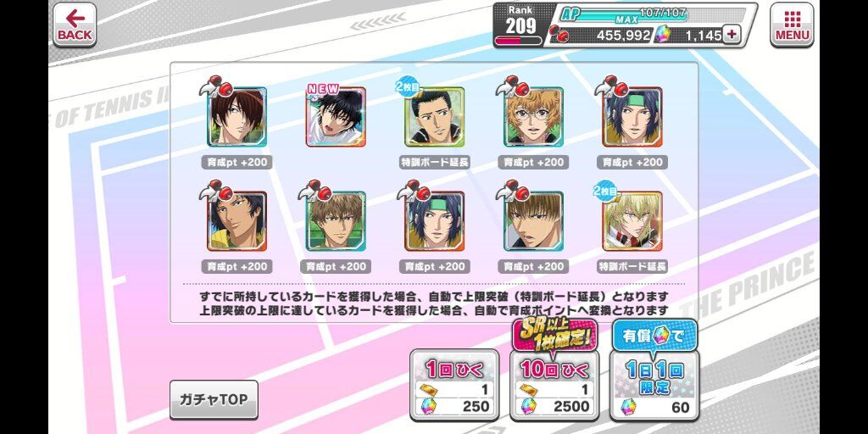
Task: Select the AP gauge bar
Action: tap(625, 14)
